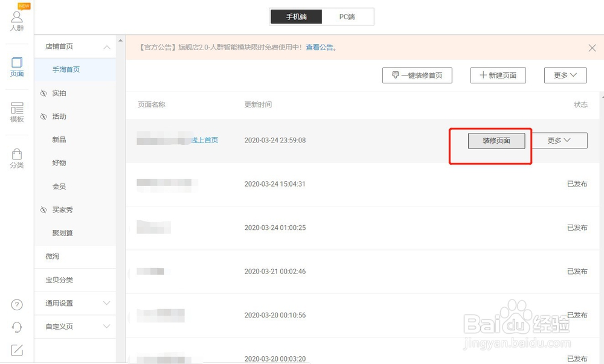Open 更多 dropdown in first page row

click(559, 141)
